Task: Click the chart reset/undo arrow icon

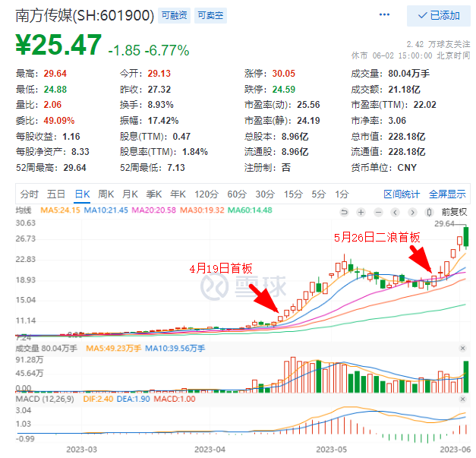Action: click(344, 212)
